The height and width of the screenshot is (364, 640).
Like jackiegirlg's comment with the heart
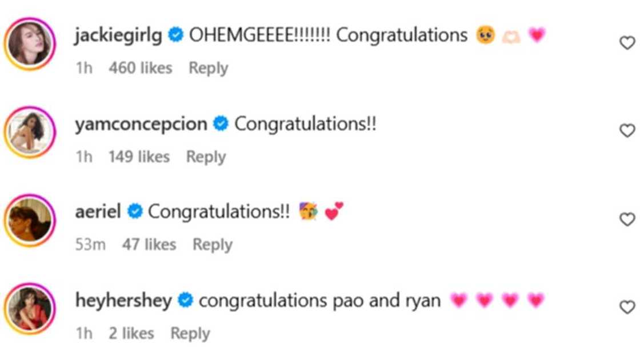coord(627,43)
